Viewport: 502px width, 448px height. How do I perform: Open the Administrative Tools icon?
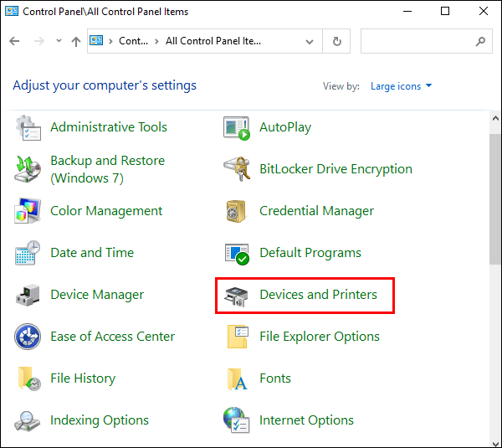[x=28, y=127]
